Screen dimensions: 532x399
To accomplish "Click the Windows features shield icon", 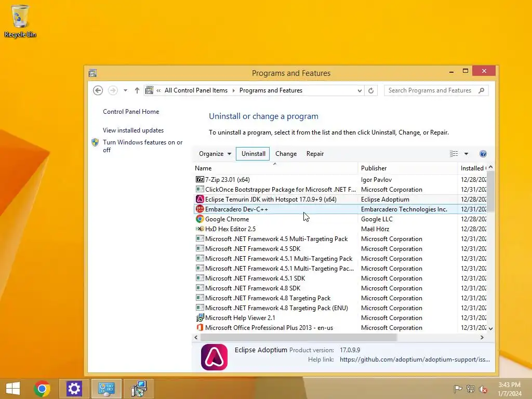I will pyautogui.click(x=95, y=142).
